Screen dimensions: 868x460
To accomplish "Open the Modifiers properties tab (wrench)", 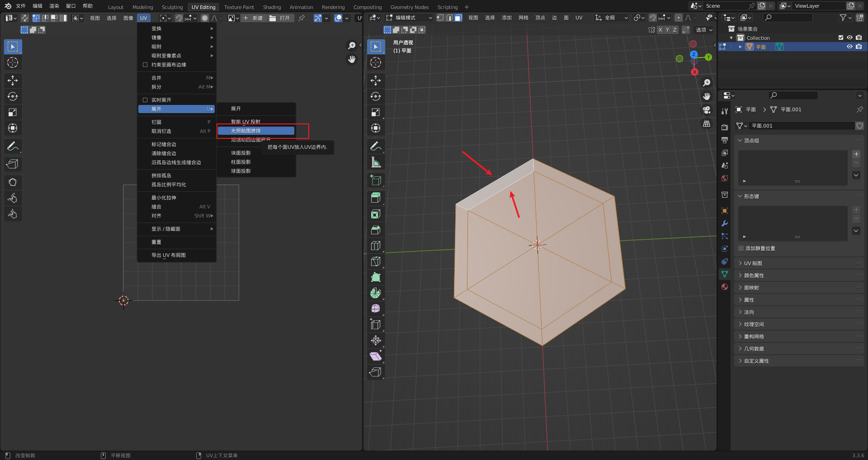I will (x=725, y=223).
